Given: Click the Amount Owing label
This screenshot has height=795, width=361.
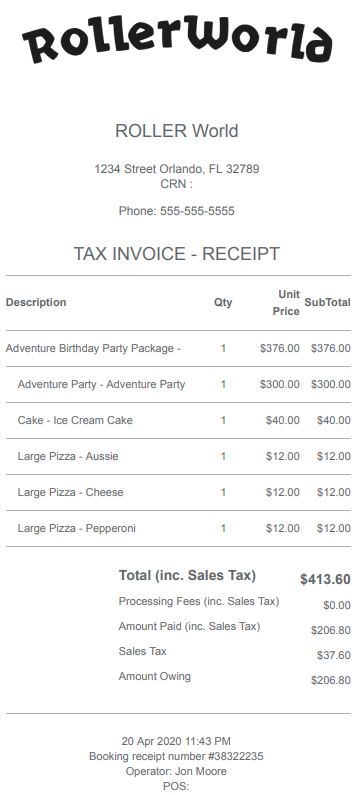Looking at the screenshot, I should click(155, 676).
